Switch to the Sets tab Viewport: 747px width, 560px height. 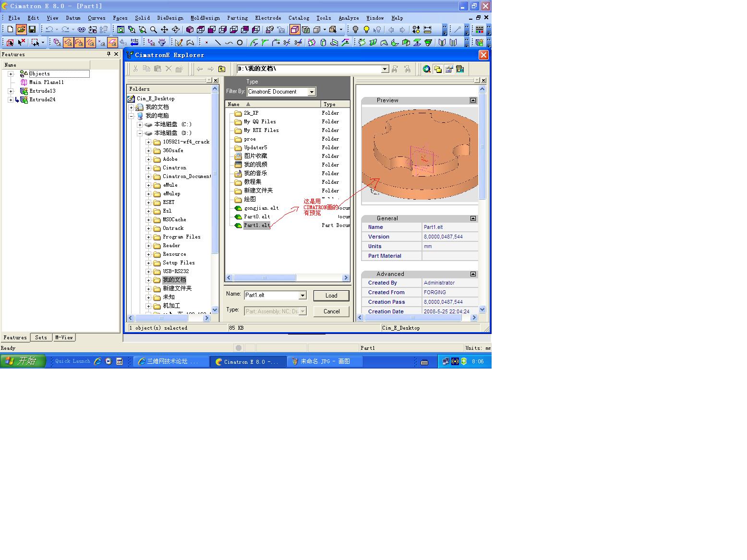(41, 337)
